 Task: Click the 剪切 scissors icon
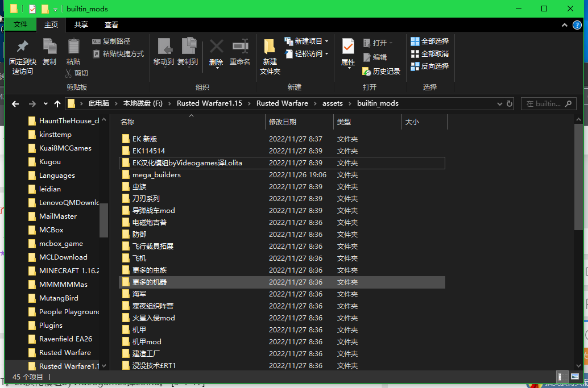tap(69, 73)
